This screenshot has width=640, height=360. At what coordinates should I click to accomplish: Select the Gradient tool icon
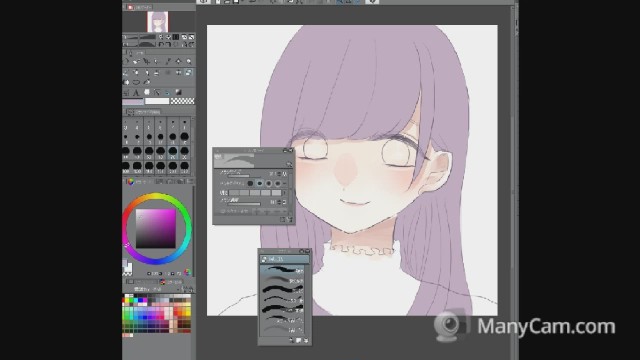(x=178, y=93)
